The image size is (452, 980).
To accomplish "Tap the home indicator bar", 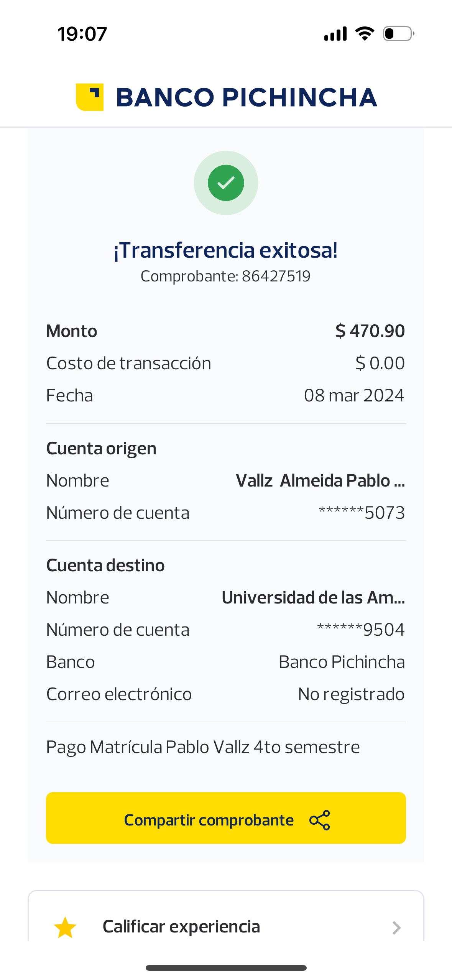I will [x=226, y=968].
